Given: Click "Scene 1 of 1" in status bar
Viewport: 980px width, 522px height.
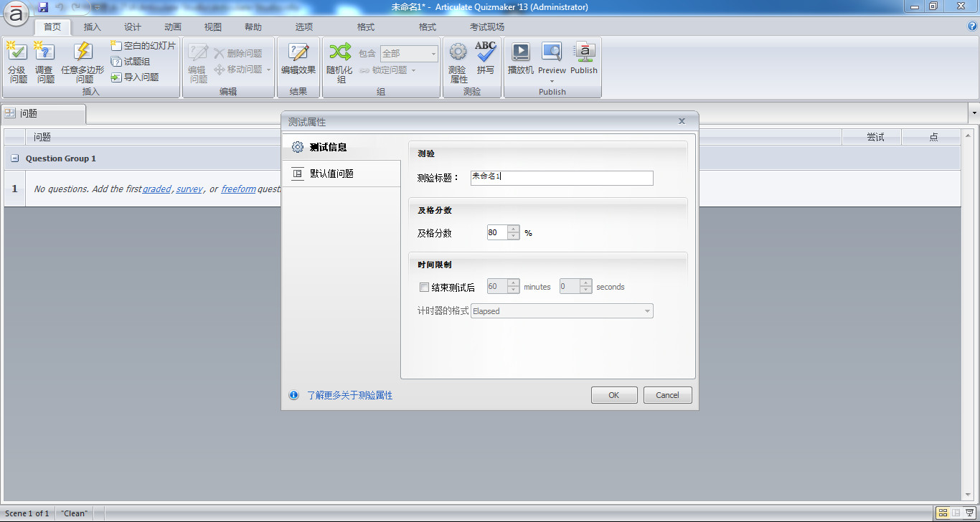Looking at the screenshot, I should click(x=27, y=513).
